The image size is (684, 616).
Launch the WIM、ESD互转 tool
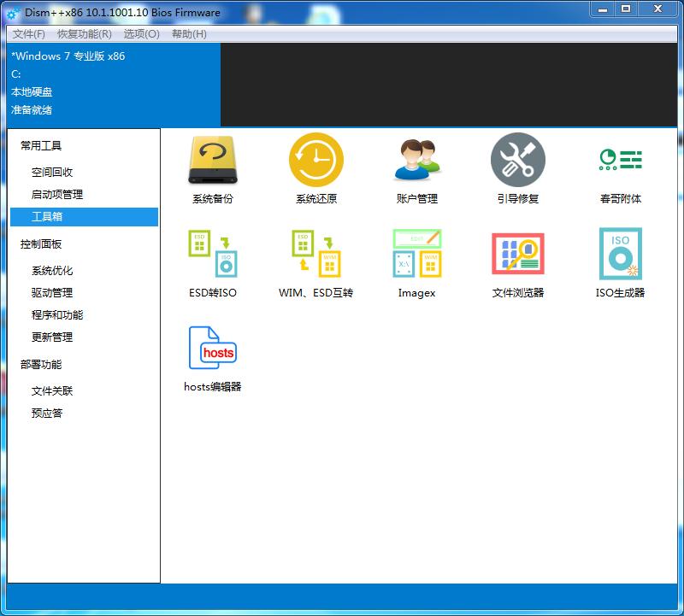click(x=315, y=261)
